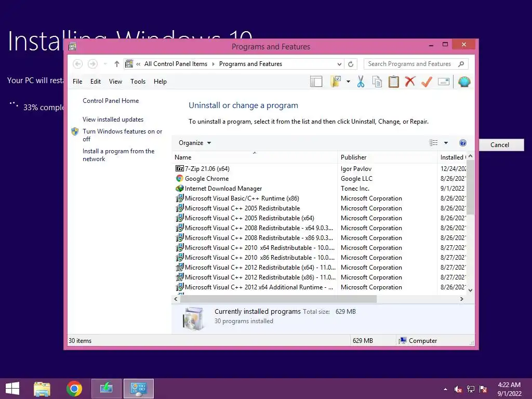Click Install a program from the network
Screen dimensions: 532x399
coord(118,155)
